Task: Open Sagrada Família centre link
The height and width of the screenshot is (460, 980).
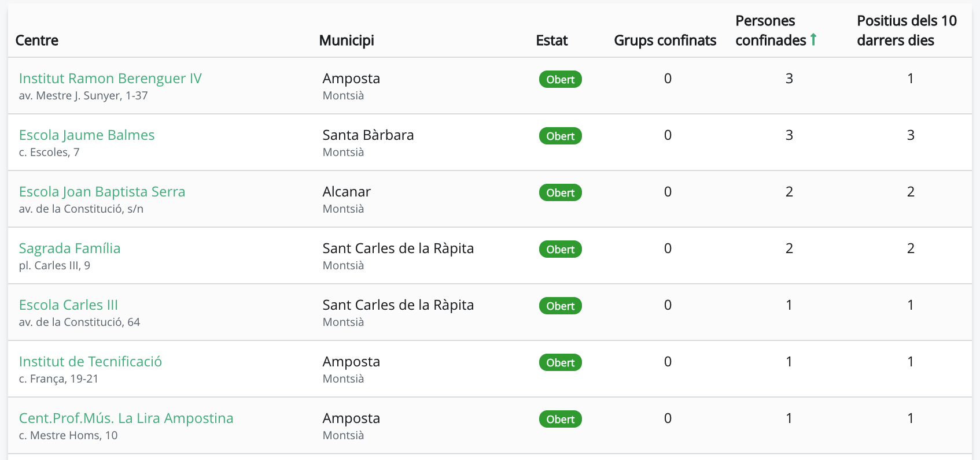Action: click(x=69, y=248)
